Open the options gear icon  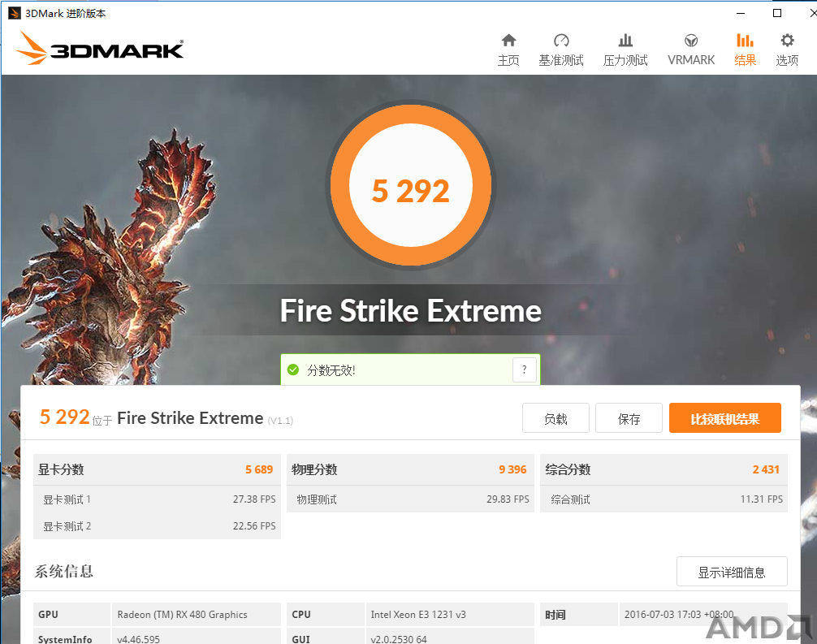click(x=787, y=40)
